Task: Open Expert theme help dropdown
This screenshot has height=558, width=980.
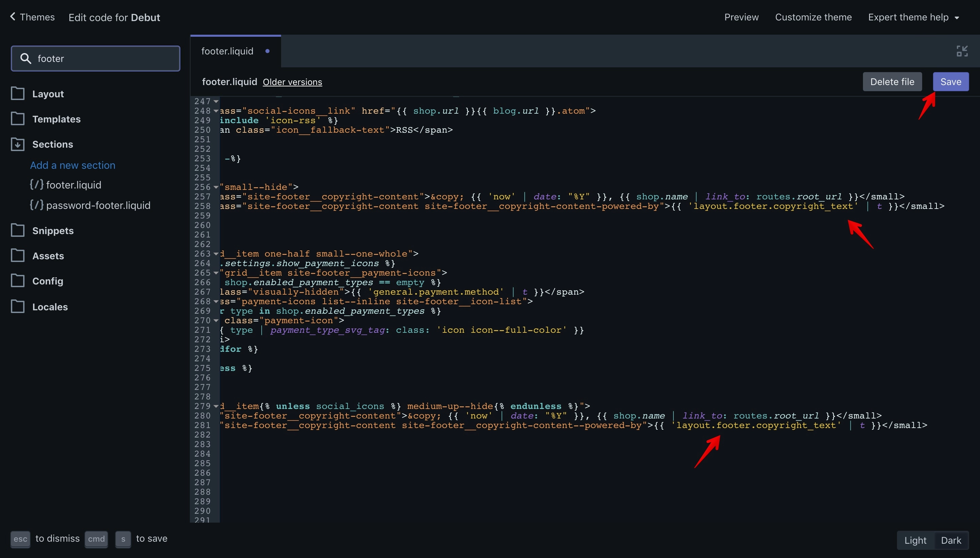Action: pos(913,17)
